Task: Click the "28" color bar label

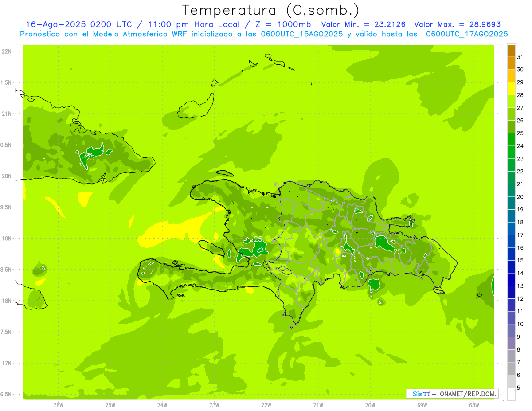Action: (x=520, y=95)
